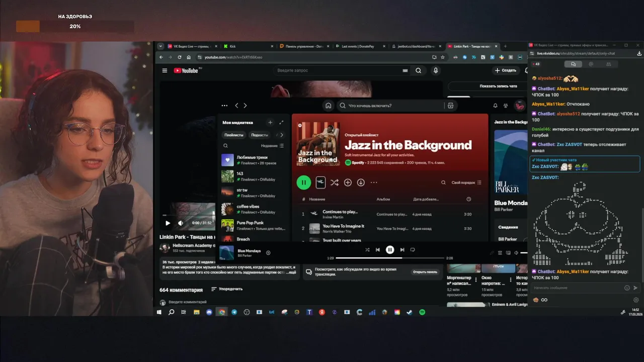Search within Spotify library

pos(225,146)
